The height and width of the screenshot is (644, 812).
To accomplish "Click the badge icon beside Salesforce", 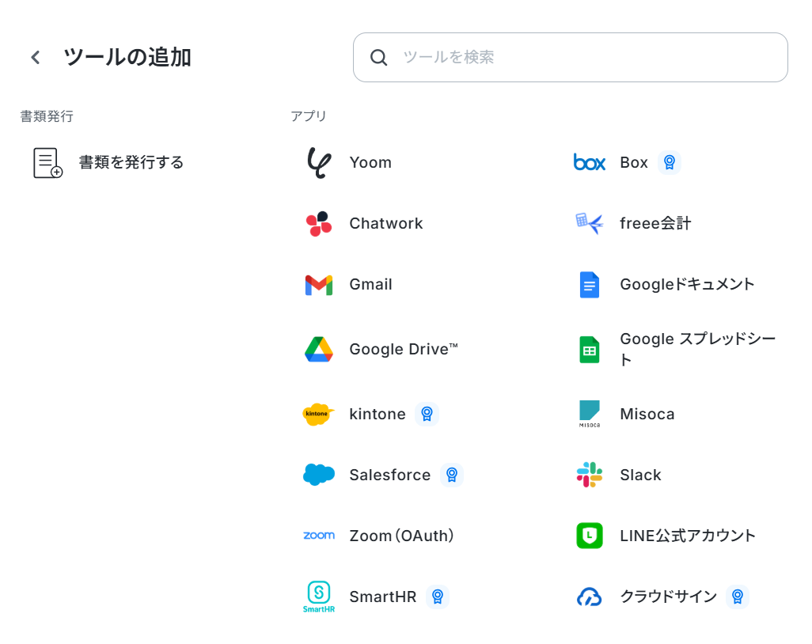I will pyautogui.click(x=452, y=475).
